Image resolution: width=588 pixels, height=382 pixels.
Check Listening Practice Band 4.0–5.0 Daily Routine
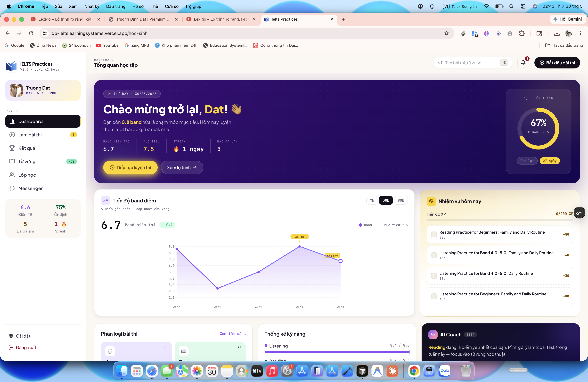434,275
